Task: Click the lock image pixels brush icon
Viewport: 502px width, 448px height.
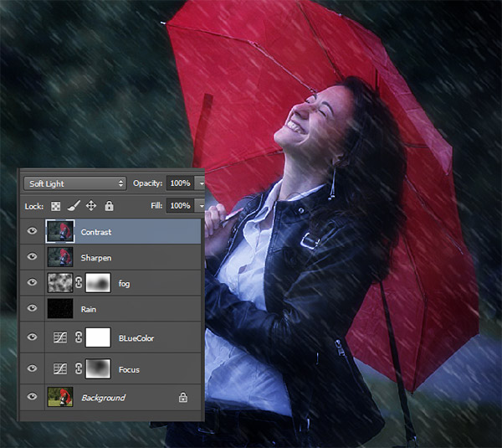Action: coord(73,206)
